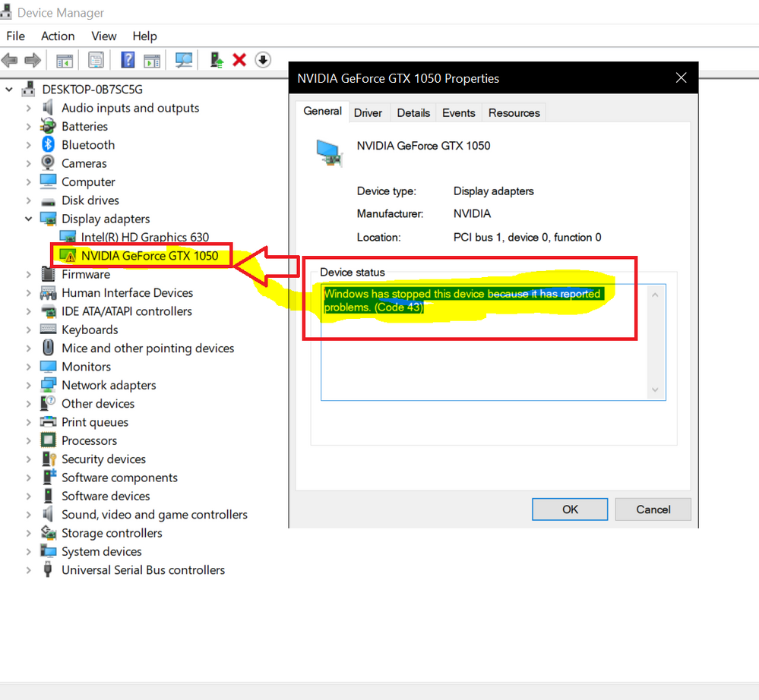This screenshot has height=700, width=759.
Task: Open the View menu
Action: pyautogui.click(x=103, y=36)
